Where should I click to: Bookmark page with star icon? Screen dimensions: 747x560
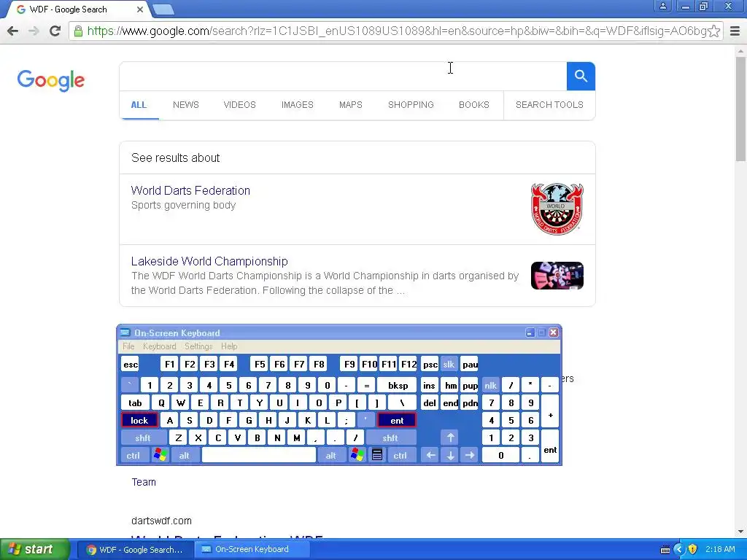[713, 31]
